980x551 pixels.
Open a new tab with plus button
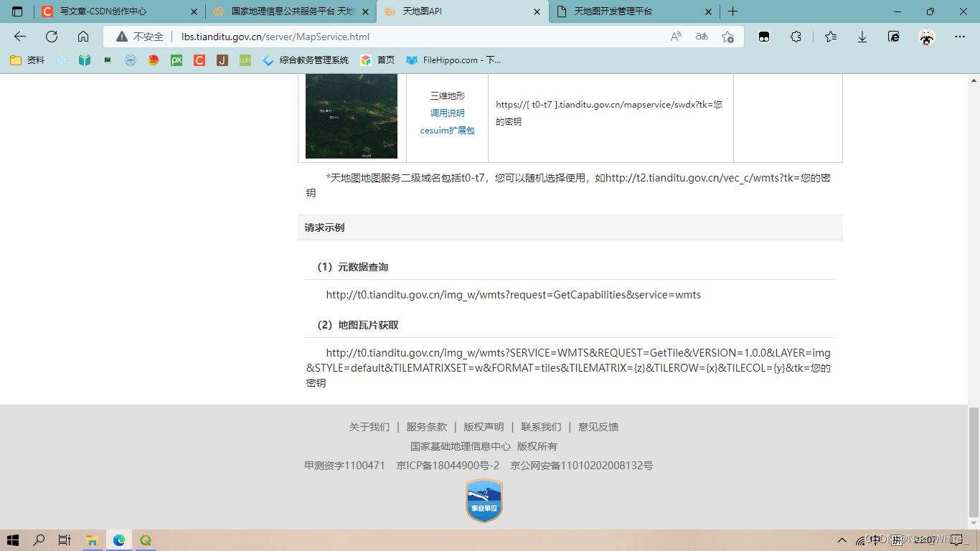(732, 11)
